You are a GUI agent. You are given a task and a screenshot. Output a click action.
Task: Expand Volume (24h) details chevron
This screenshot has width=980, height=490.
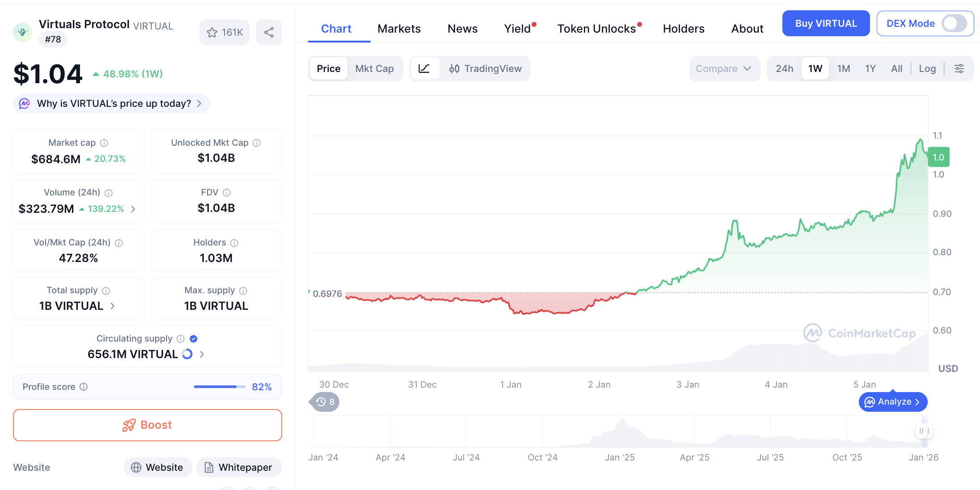pyautogui.click(x=133, y=209)
